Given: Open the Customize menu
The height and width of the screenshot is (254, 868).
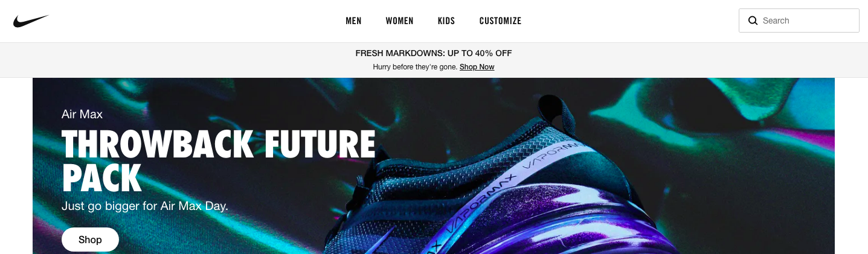Looking at the screenshot, I should coord(500,21).
